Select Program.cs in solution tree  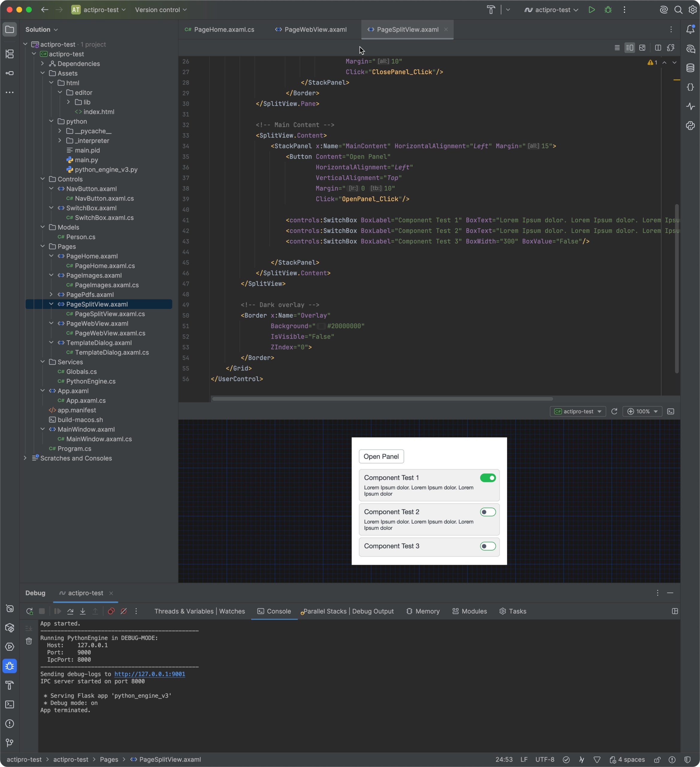[74, 449]
